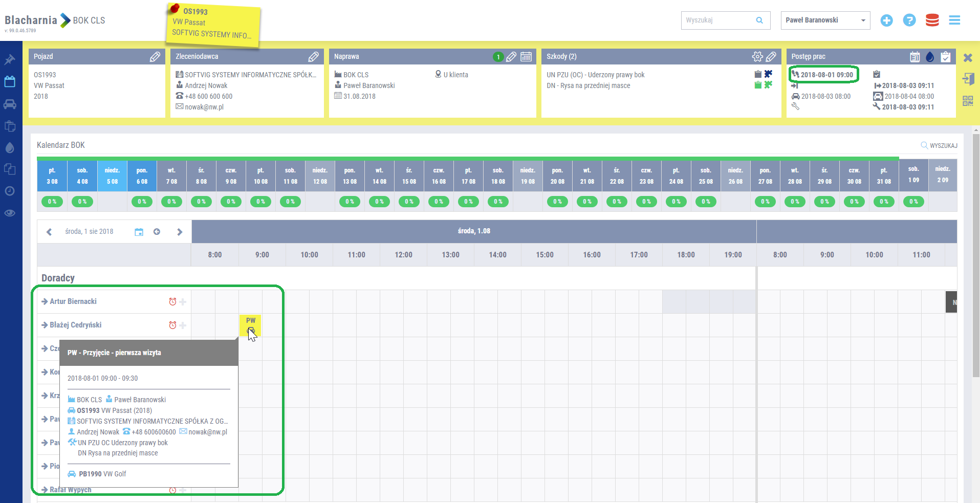Open the red database icon in header

point(932,20)
